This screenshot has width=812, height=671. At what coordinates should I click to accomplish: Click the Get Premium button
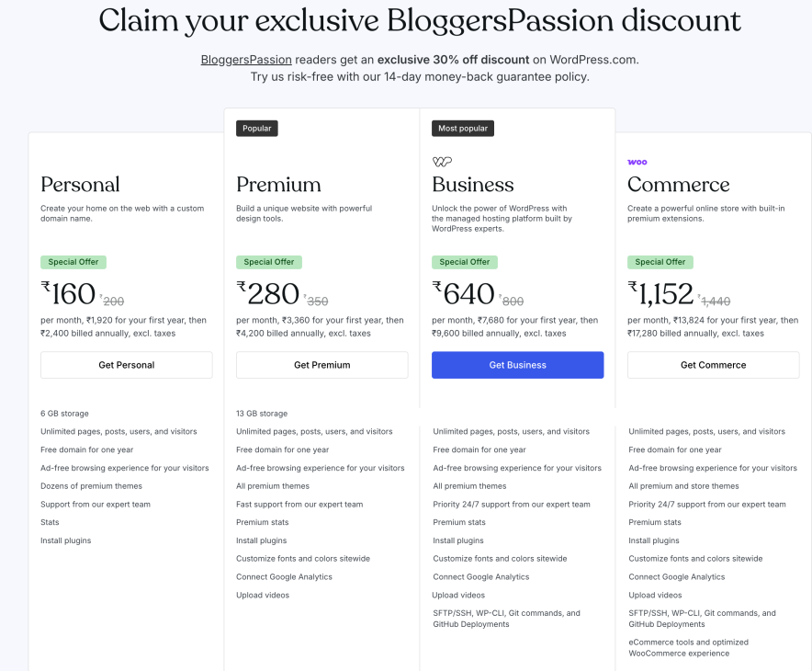click(321, 365)
